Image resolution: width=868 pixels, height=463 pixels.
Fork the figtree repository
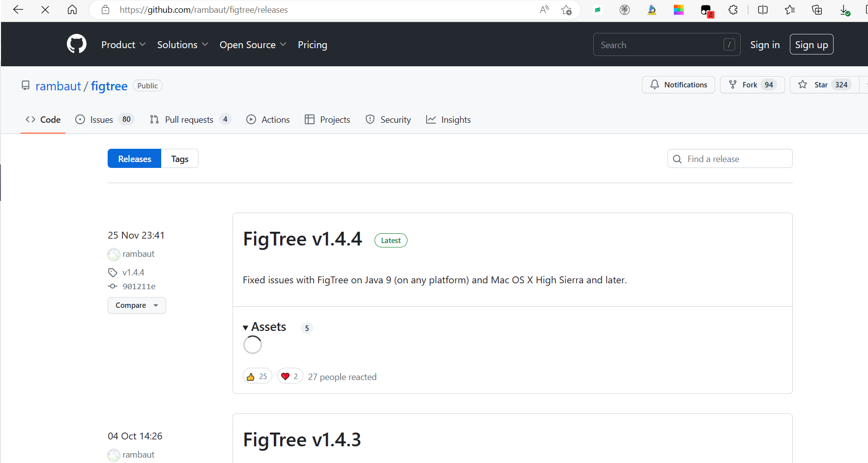point(752,85)
